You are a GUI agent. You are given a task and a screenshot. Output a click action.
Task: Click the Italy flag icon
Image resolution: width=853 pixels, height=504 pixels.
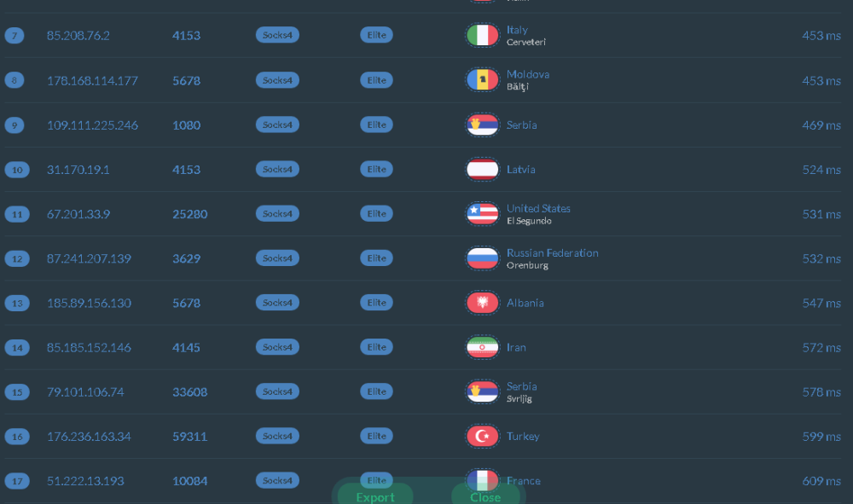(482, 36)
